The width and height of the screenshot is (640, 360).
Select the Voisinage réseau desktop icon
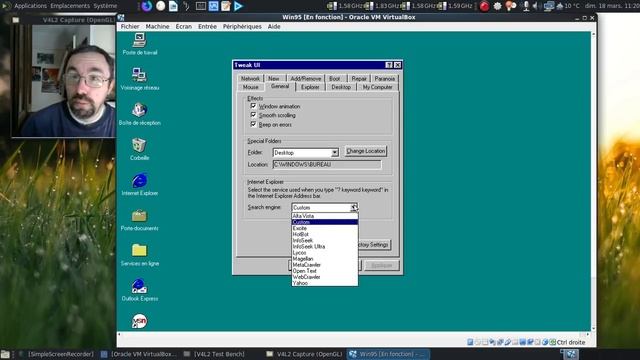tap(140, 78)
